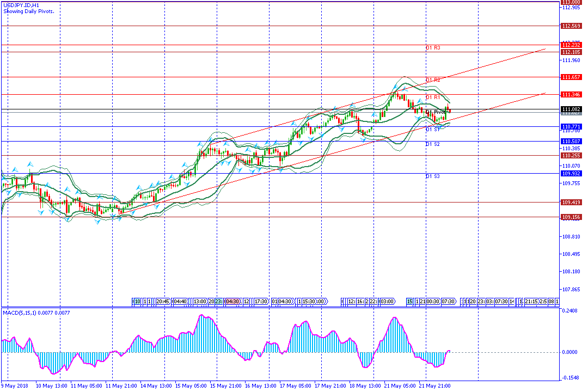This screenshot has height=392, width=588.
Task: Click the D1 R2 resistance label
Action: 433,80
